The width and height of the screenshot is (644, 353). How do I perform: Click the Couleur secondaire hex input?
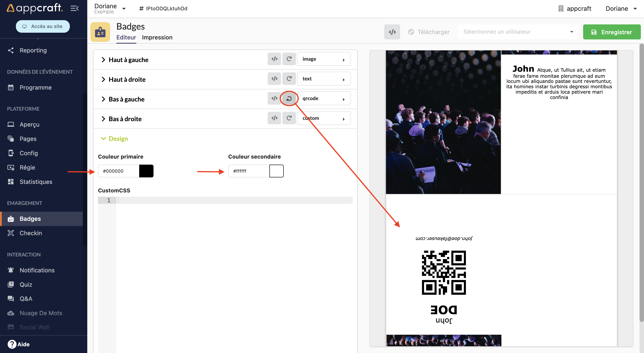(249, 171)
